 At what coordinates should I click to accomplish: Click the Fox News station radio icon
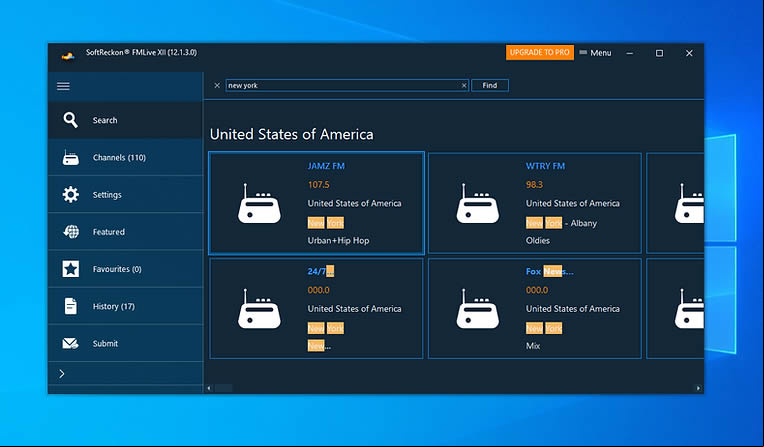pos(478,309)
